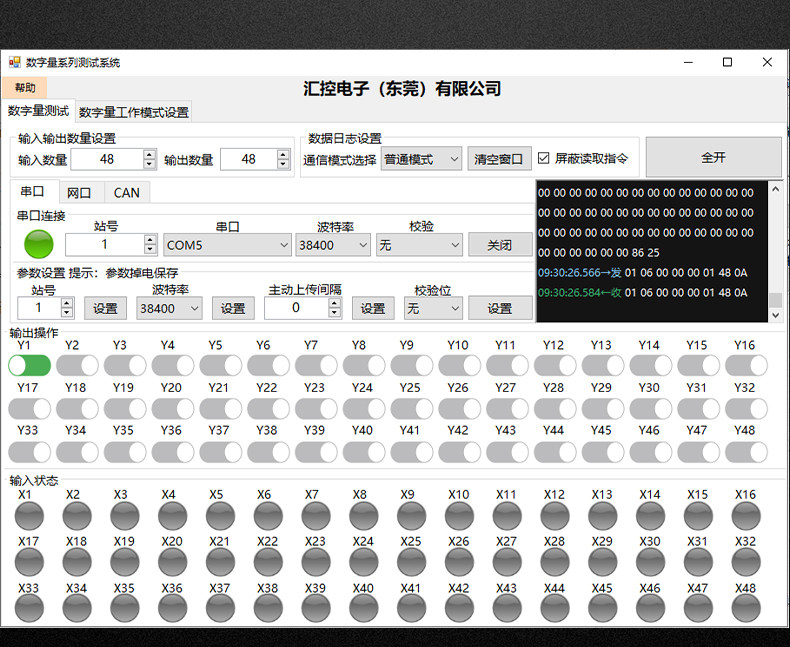This screenshot has height=647, width=790.
Task: Click the X5 input status lamp
Action: 221,516
